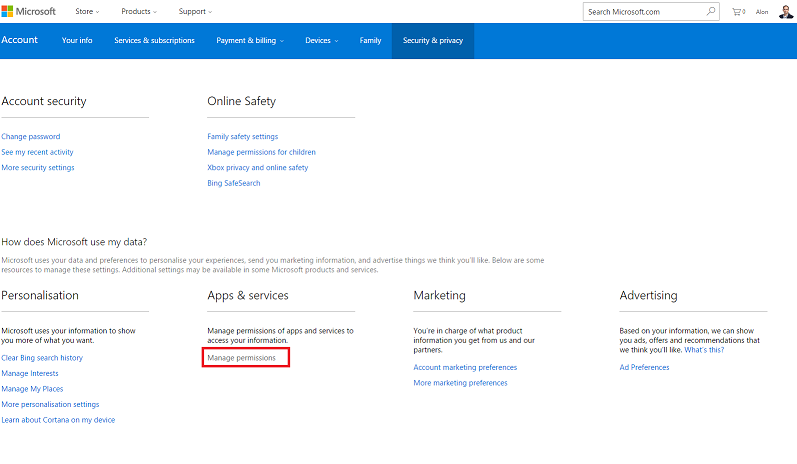This screenshot has height=464, width=797.
Task: Open the Manage Interests link
Action: (x=29, y=374)
